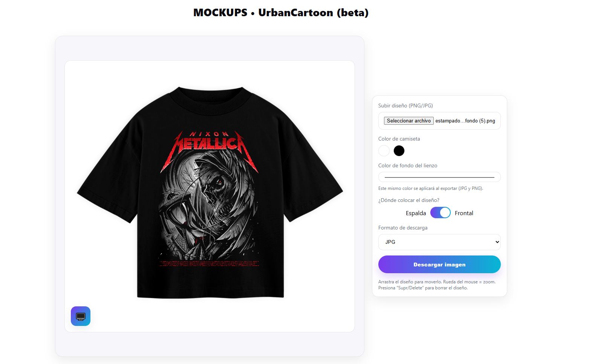Open the canvas background color picker
The image size is (589, 364).
pos(439,177)
